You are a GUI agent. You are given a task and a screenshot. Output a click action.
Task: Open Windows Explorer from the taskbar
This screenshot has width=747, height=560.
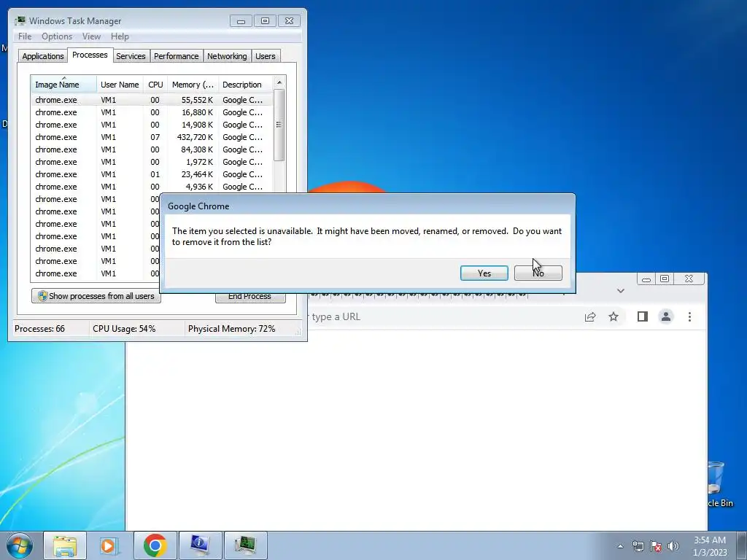pos(65,545)
